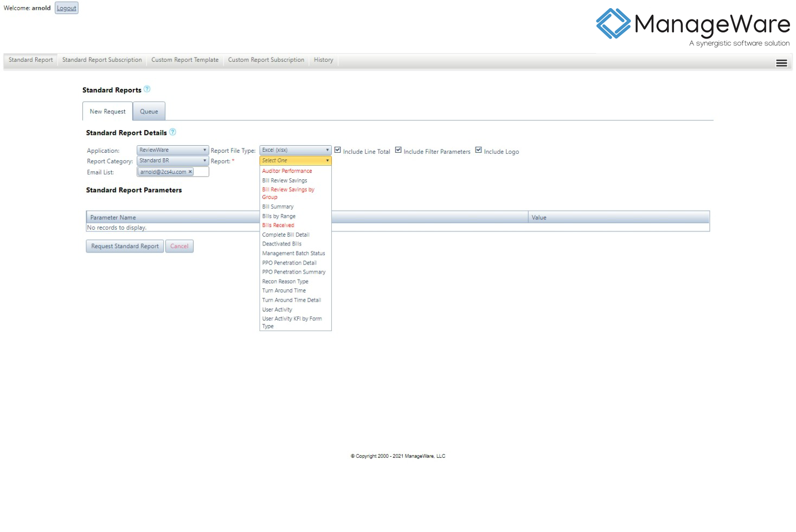Open Custom Report Subscription menu
This screenshot has width=796, height=532.
pos(266,60)
